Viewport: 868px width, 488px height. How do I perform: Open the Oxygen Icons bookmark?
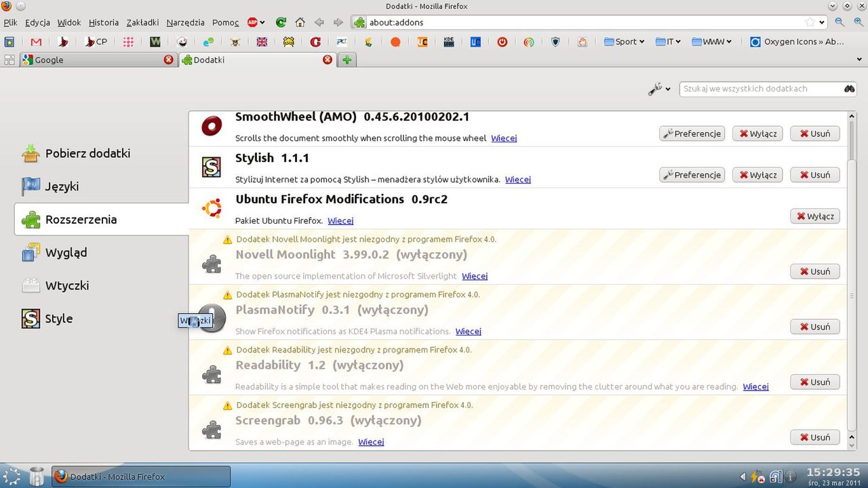pyautogui.click(x=797, y=41)
